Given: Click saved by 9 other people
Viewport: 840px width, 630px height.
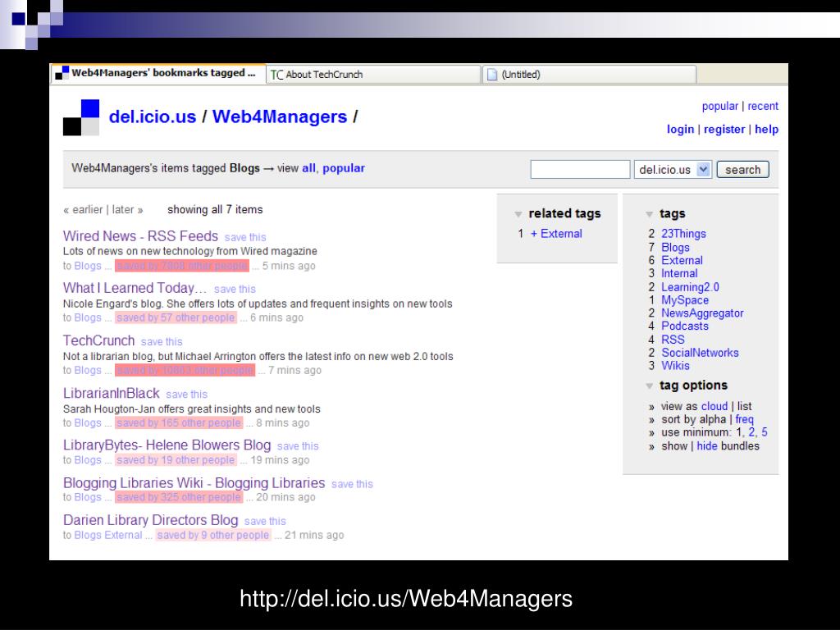Looking at the screenshot, I should (213, 535).
